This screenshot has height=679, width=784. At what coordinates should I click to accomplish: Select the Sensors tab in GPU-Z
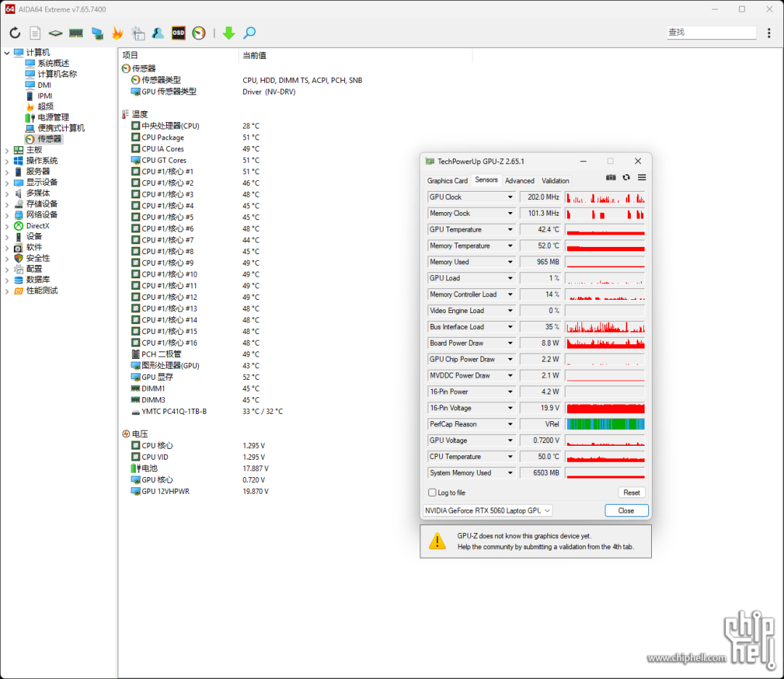pyautogui.click(x=486, y=179)
